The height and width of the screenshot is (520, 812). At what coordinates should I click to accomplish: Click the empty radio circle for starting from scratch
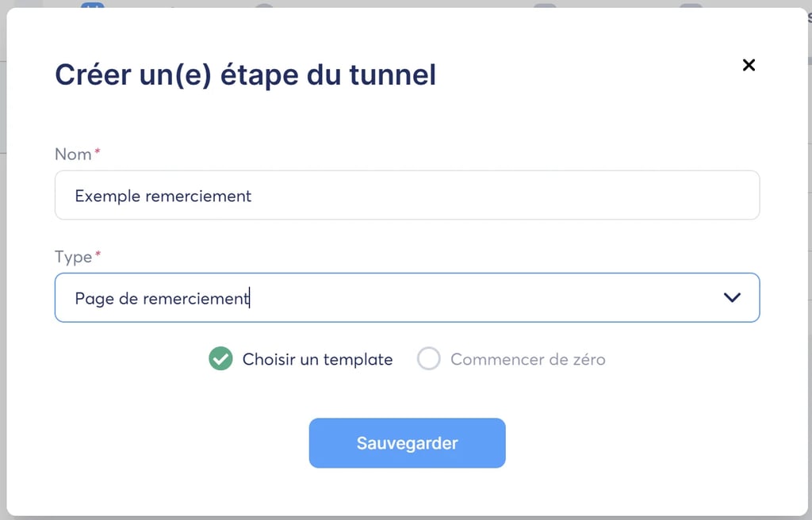(x=429, y=358)
